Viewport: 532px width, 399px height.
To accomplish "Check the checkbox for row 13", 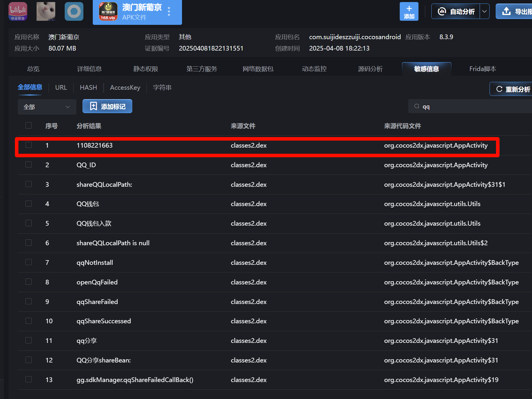I will coord(28,379).
